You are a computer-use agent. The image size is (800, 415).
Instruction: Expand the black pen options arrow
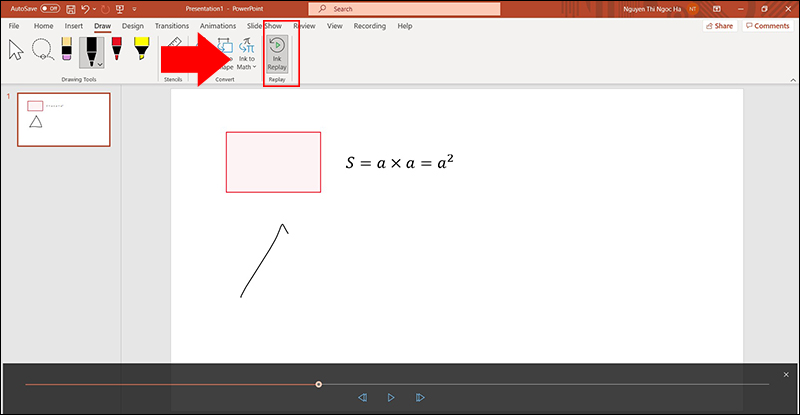pyautogui.click(x=100, y=64)
